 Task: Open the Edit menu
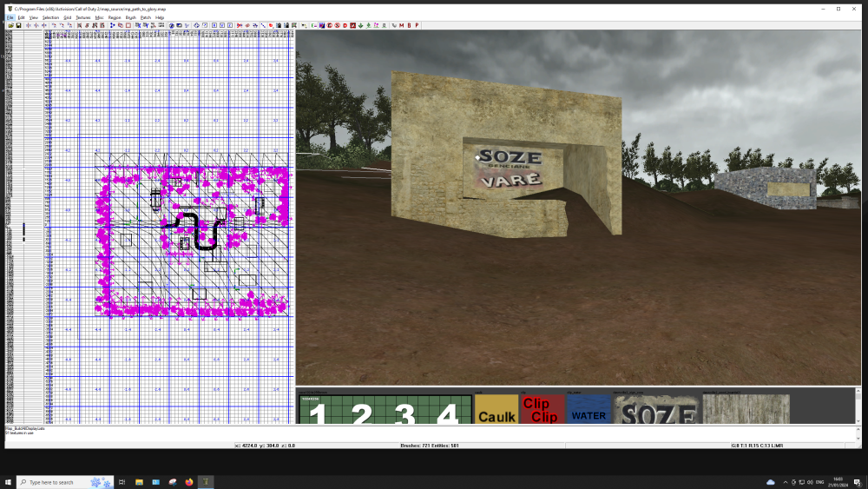click(x=21, y=17)
